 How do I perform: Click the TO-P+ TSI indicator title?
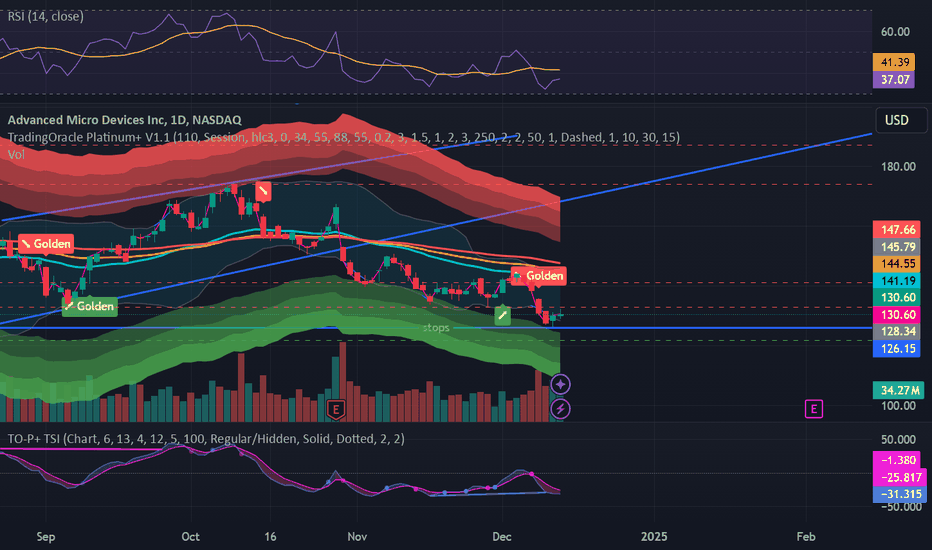click(206, 439)
